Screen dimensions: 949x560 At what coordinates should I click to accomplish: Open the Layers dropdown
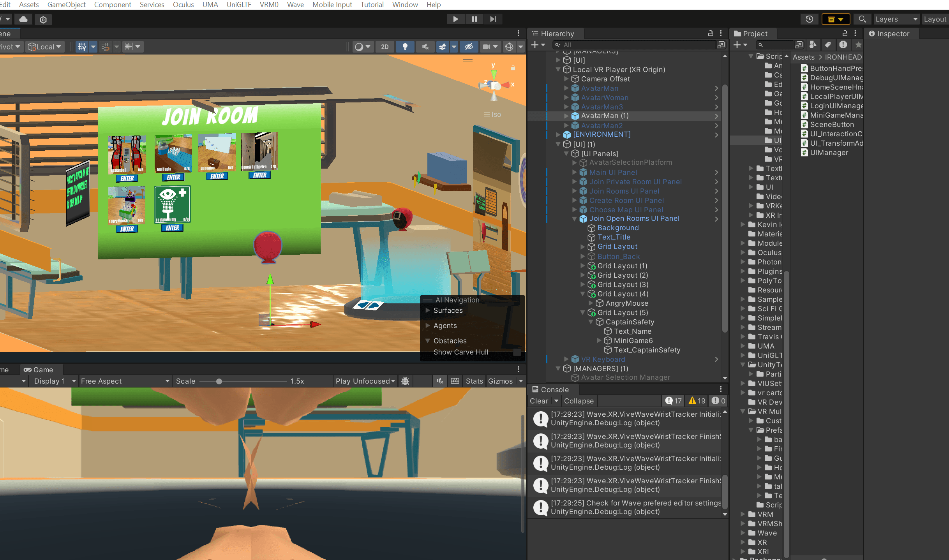896,19
